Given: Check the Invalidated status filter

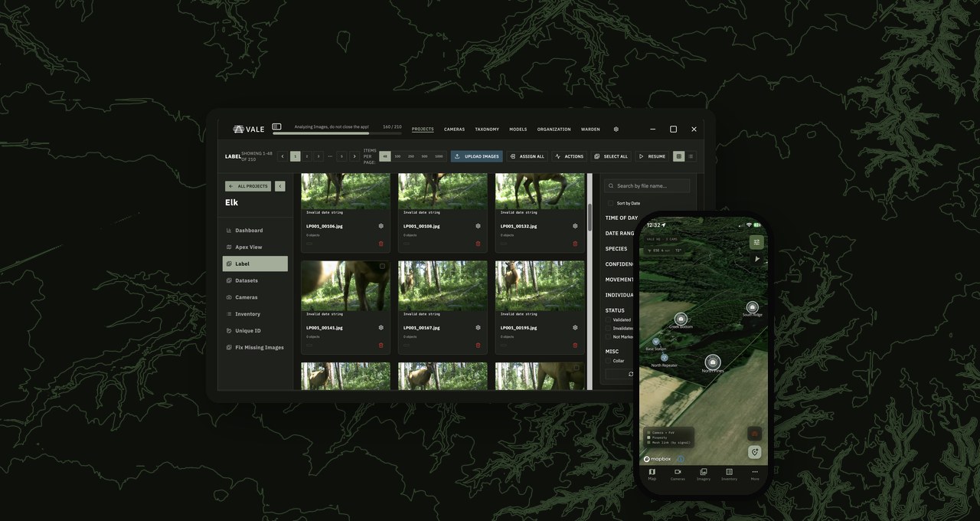Looking at the screenshot, I should (609, 329).
